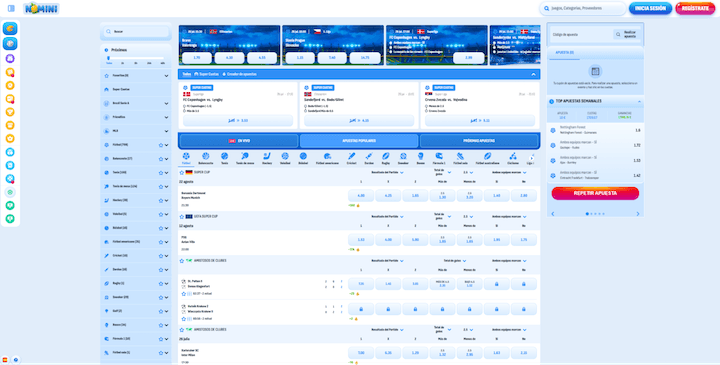This screenshot has width=720, height=365.
Task: Switch to Apuestas Populares tab
Action: pyautogui.click(x=359, y=141)
